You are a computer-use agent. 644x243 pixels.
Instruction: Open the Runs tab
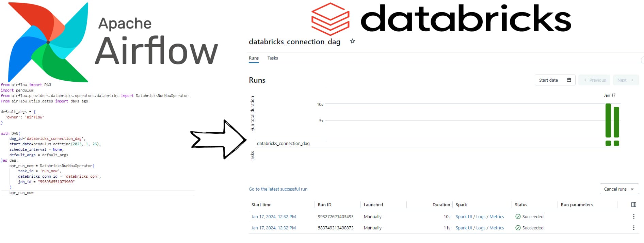point(254,58)
